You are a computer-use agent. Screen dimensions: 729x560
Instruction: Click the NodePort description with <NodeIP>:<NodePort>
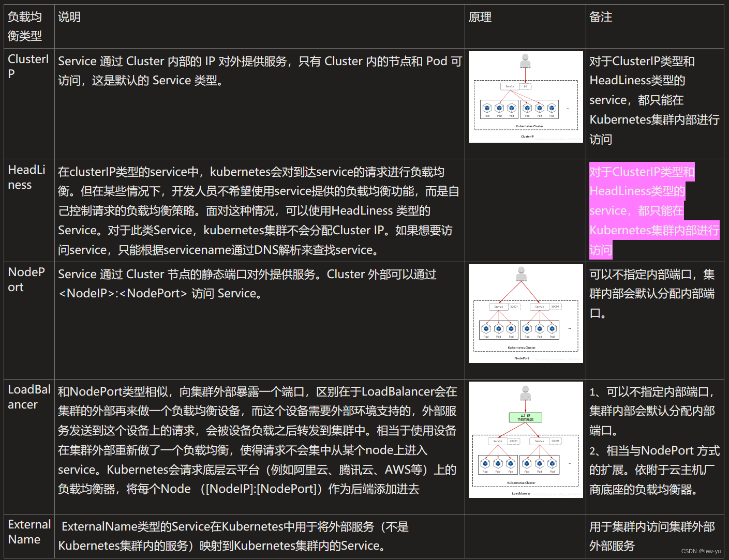247,284
